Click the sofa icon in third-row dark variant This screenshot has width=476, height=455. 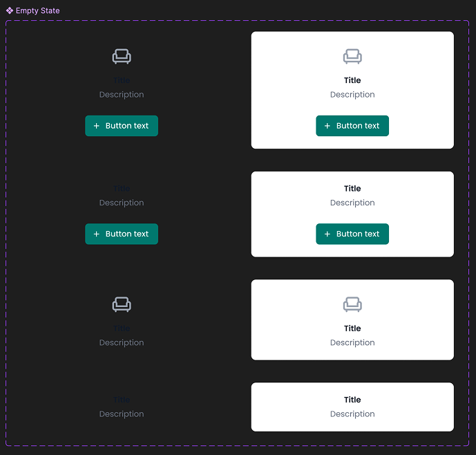pos(122,304)
